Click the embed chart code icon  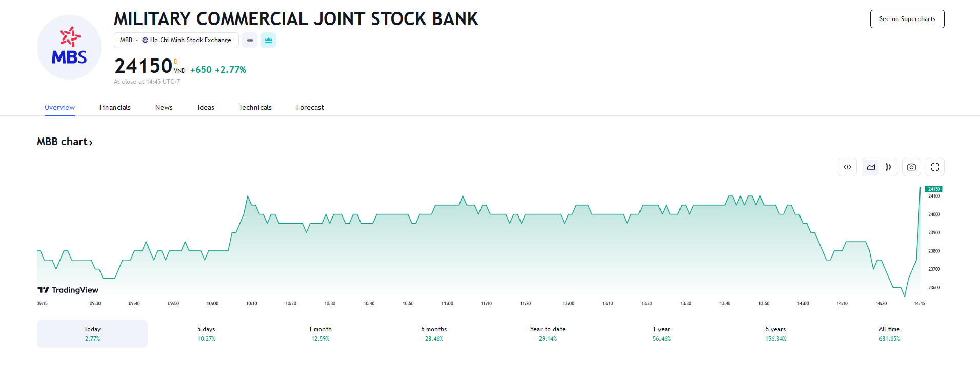(847, 167)
